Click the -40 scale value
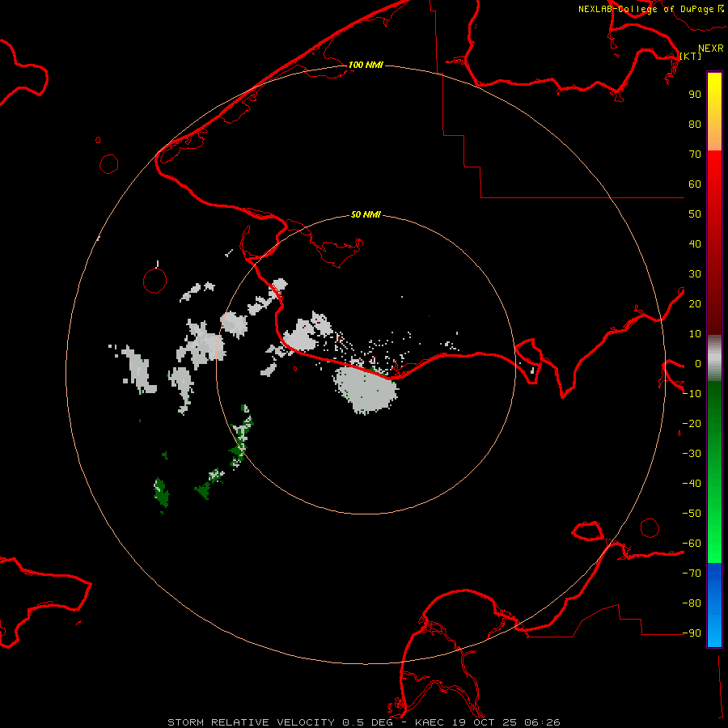The width and height of the screenshot is (728, 728). click(692, 484)
